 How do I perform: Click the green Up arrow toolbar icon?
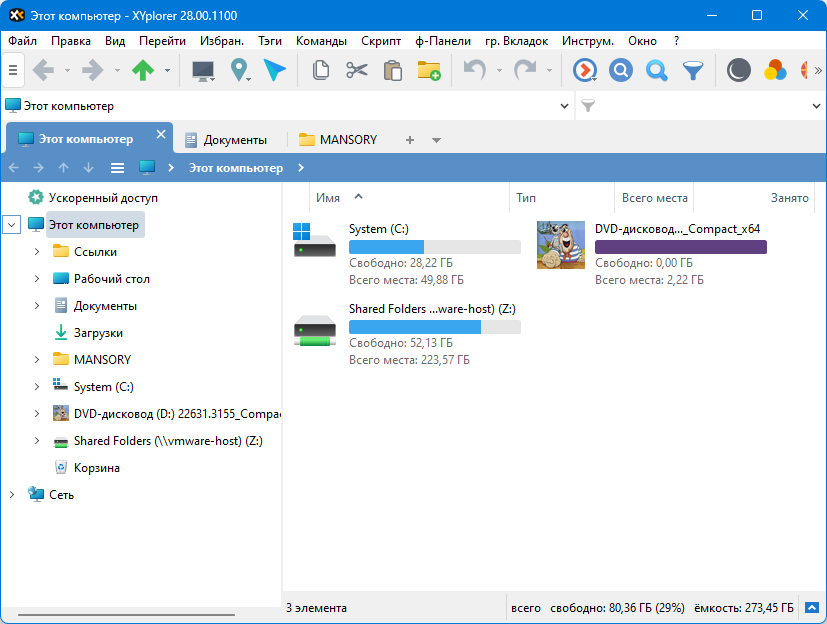[144, 70]
